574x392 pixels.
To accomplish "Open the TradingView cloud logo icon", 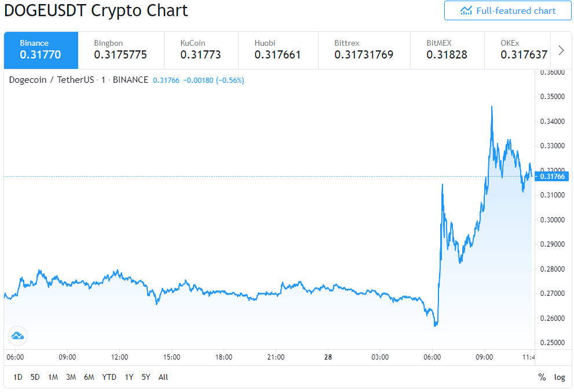I will click(17, 336).
